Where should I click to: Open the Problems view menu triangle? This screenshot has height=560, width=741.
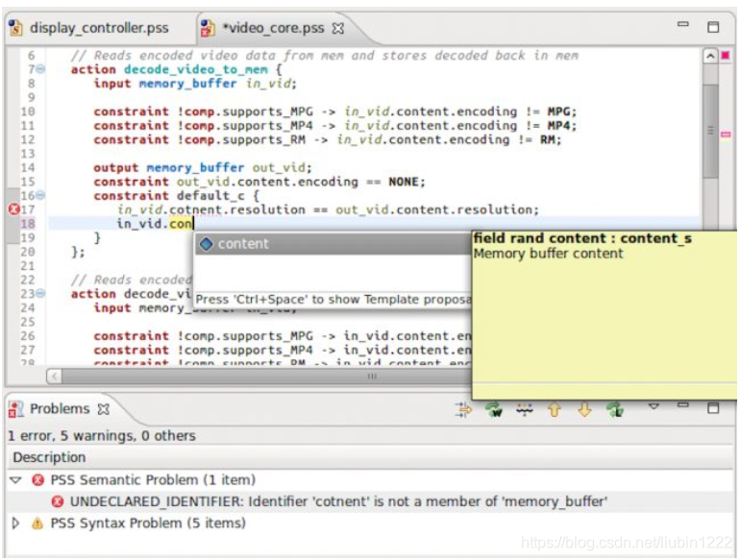coord(654,406)
